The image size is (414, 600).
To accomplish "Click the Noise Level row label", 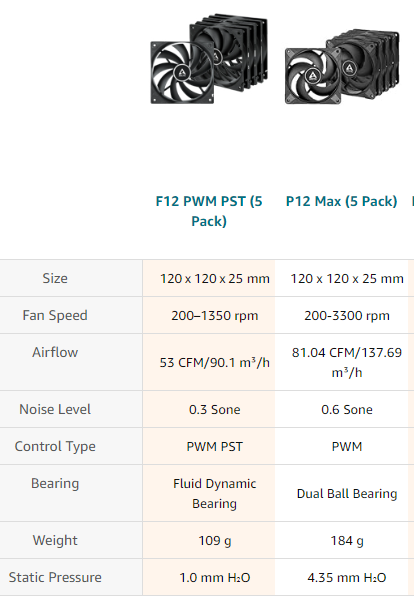I will tap(55, 409).
